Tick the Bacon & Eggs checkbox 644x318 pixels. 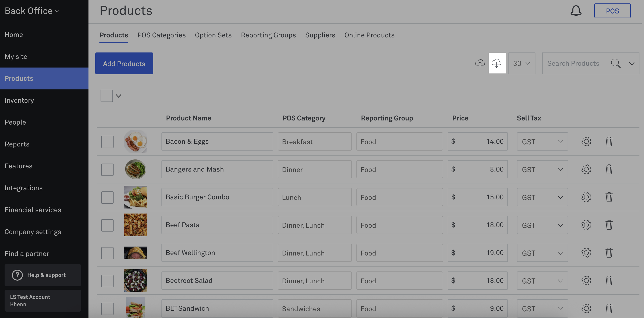tap(107, 142)
